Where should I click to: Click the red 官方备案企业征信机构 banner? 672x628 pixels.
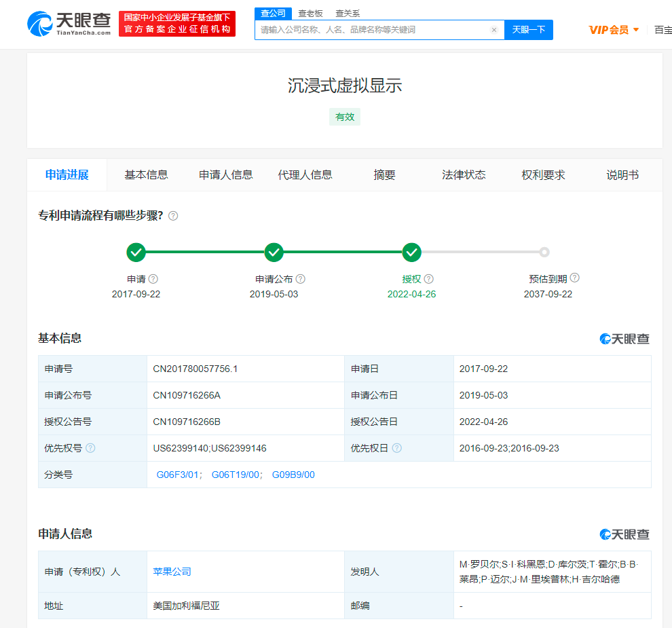[x=177, y=24]
